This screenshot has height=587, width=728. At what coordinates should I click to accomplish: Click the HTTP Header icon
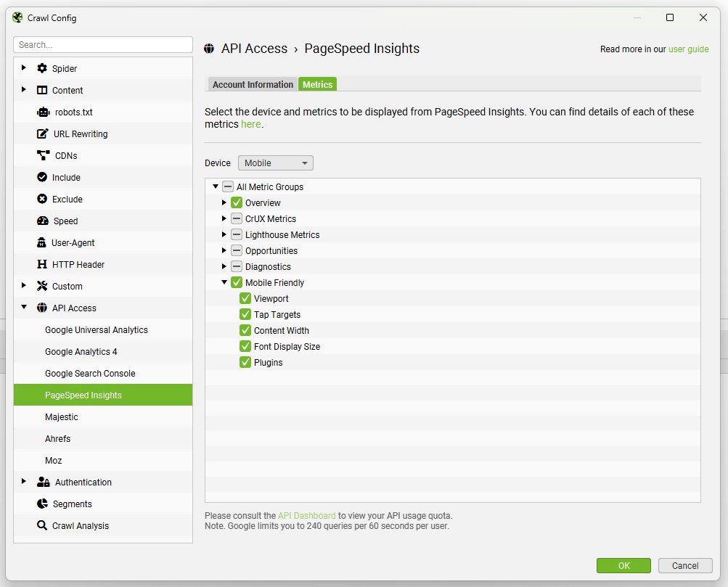tap(41, 264)
